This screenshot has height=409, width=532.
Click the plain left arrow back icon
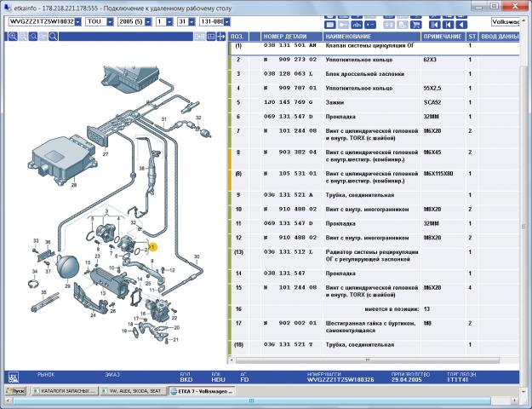click(x=460, y=25)
